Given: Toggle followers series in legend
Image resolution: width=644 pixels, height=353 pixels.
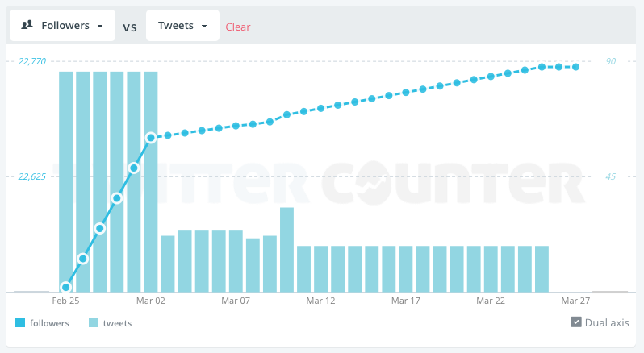Looking at the screenshot, I should pos(21,323).
